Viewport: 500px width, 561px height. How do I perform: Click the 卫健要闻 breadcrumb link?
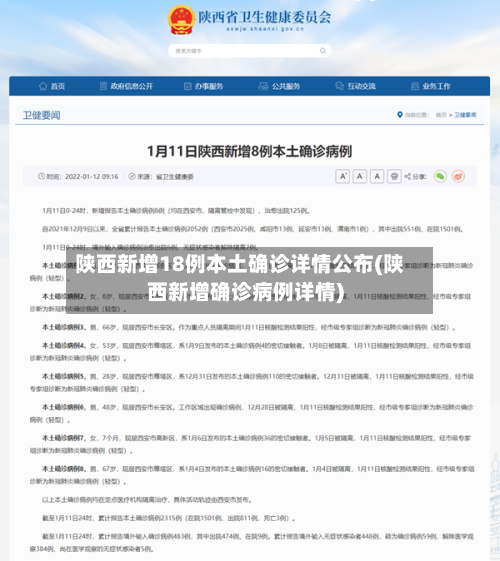(465, 115)
